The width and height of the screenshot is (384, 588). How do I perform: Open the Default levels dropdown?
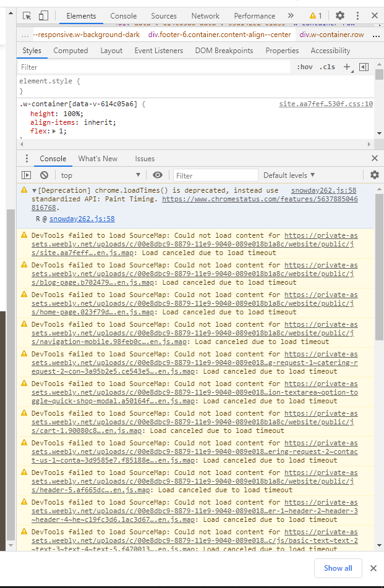pyautogui.click(x=289, y=175)
